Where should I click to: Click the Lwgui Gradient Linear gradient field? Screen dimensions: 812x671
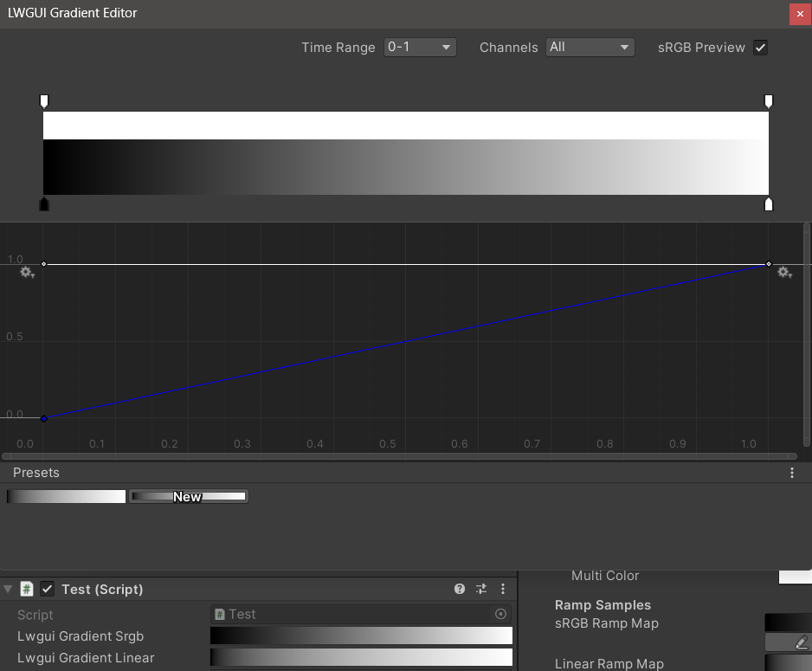(361, 658)
